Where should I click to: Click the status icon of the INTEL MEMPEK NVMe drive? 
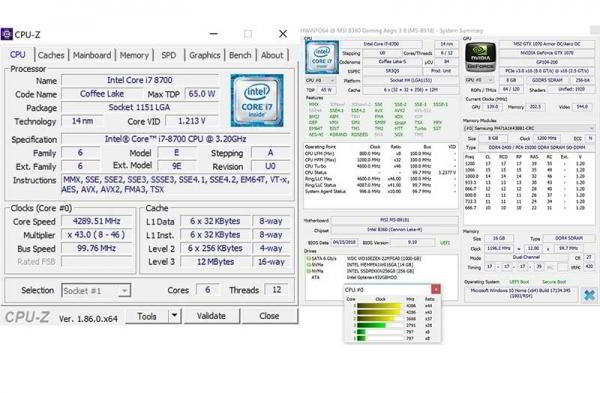coord(308,265)
